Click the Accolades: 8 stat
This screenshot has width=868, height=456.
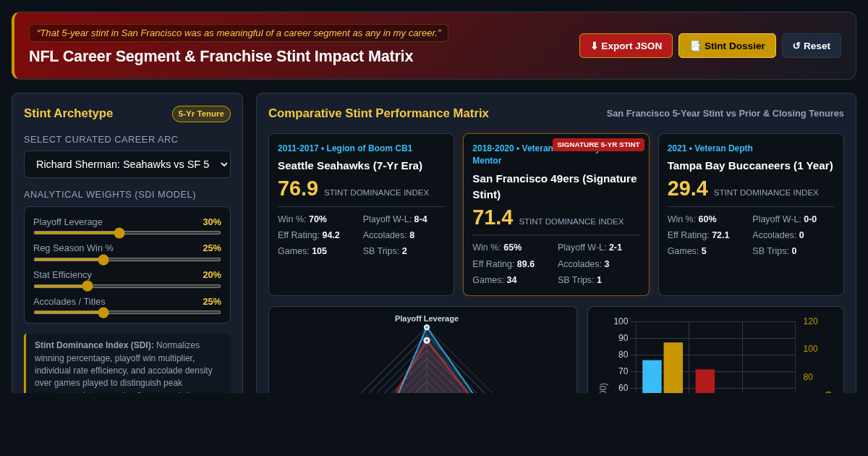pos(389,235)
